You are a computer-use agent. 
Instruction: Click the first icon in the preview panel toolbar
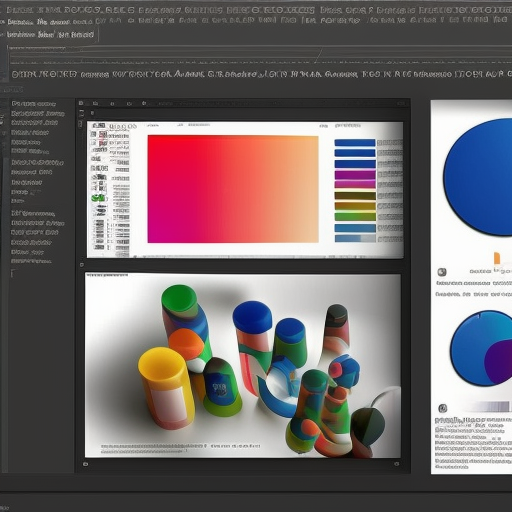click(x=81, y=103)
